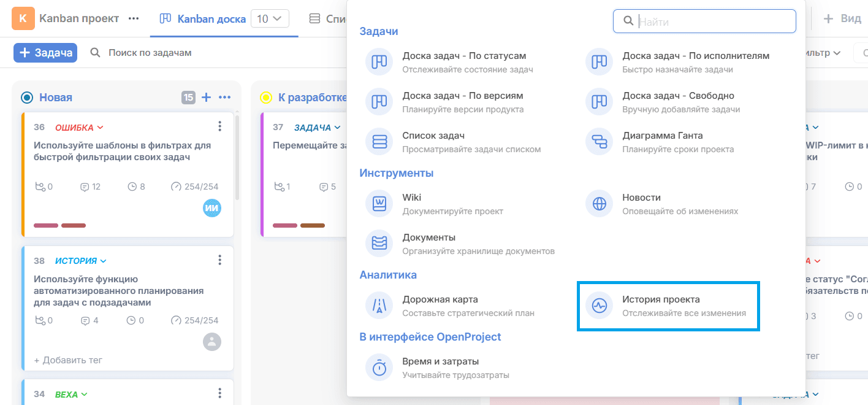Open the three-dots menu of task 36
Screen dimensions: 868x405
coord(220,126)
